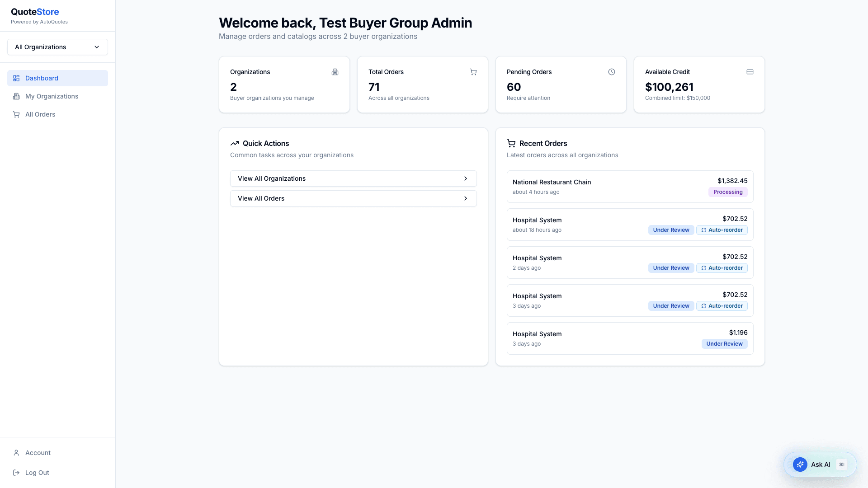This screenshot has height=488, width=868.
Task: Click Under Review badge on the $1,196 order
Action: click(724, 344)
